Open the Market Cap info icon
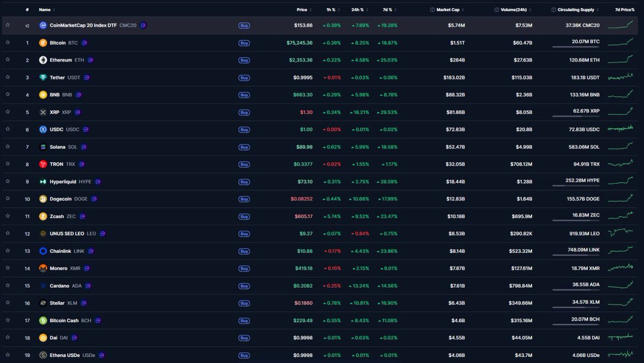Viewport: 644px width, 363px height. click(x=433, y=10)
